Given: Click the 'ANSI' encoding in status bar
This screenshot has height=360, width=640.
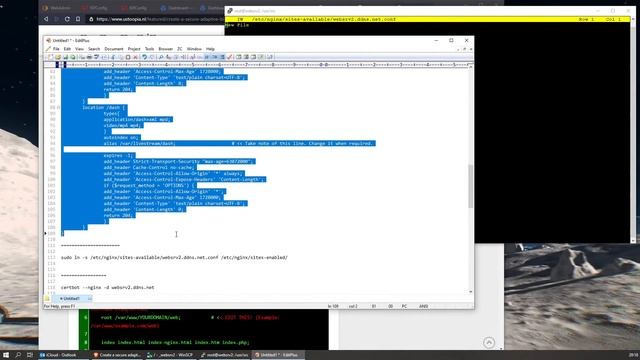Looking at the screenshot, I should point(423,306).
